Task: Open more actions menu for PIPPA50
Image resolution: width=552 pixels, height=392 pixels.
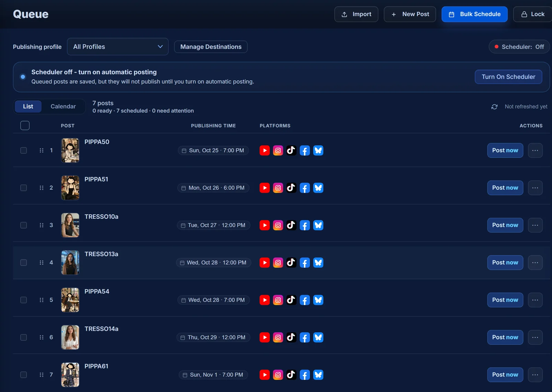Action: pyautogui.click(x=535, y=150)
